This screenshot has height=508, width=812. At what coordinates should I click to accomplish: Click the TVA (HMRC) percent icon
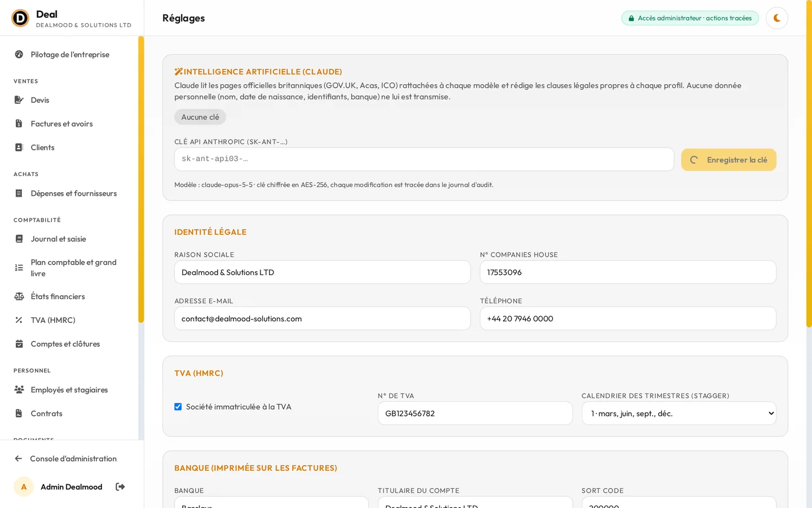click(19, 320)
